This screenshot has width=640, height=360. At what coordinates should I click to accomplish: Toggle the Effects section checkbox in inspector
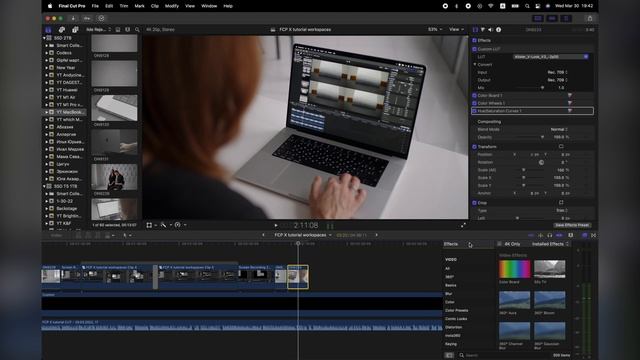474,40
